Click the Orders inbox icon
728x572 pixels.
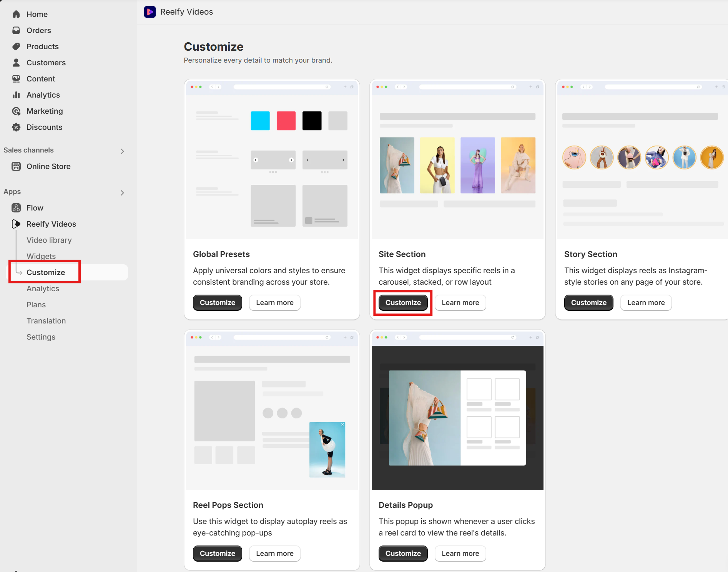point(16,30)
